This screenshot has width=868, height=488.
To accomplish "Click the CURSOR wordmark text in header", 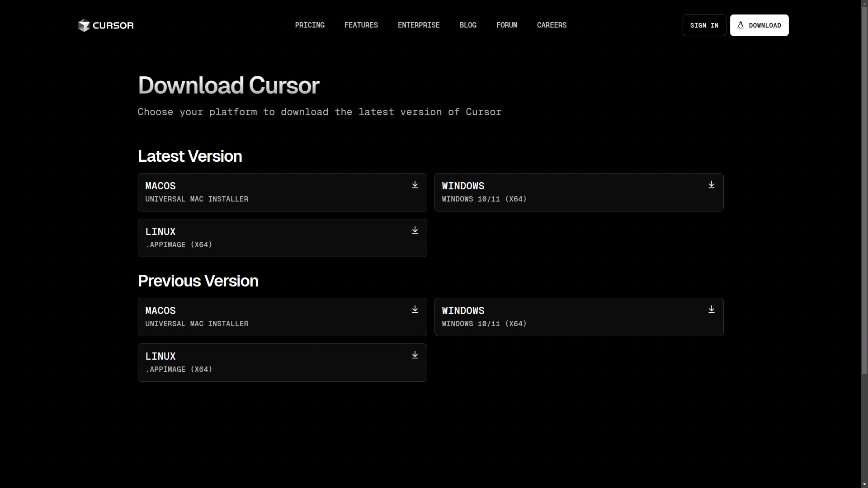I will [113, 25].
